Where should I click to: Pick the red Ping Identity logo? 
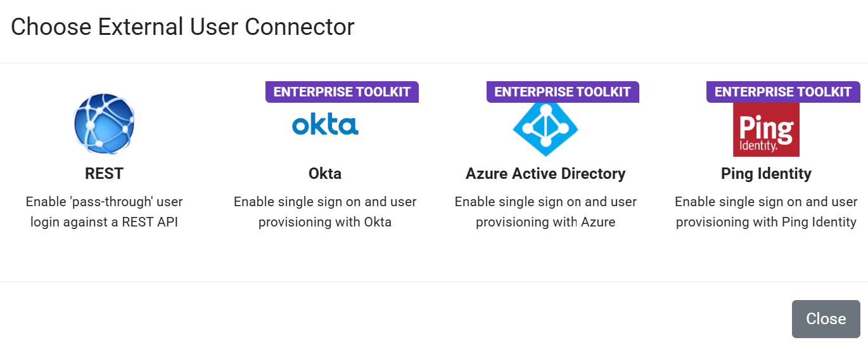pyautogui.click(x=766, y=129)
